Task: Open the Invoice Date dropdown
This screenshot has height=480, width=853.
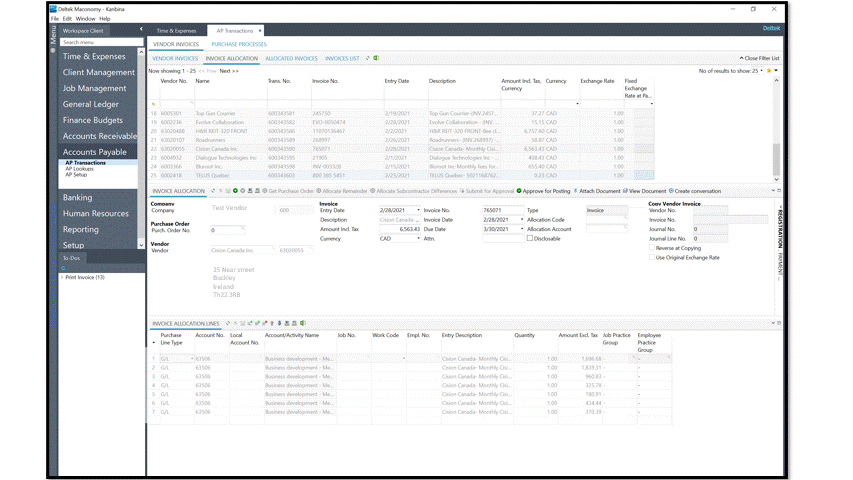Action: (x=522, y=220)
